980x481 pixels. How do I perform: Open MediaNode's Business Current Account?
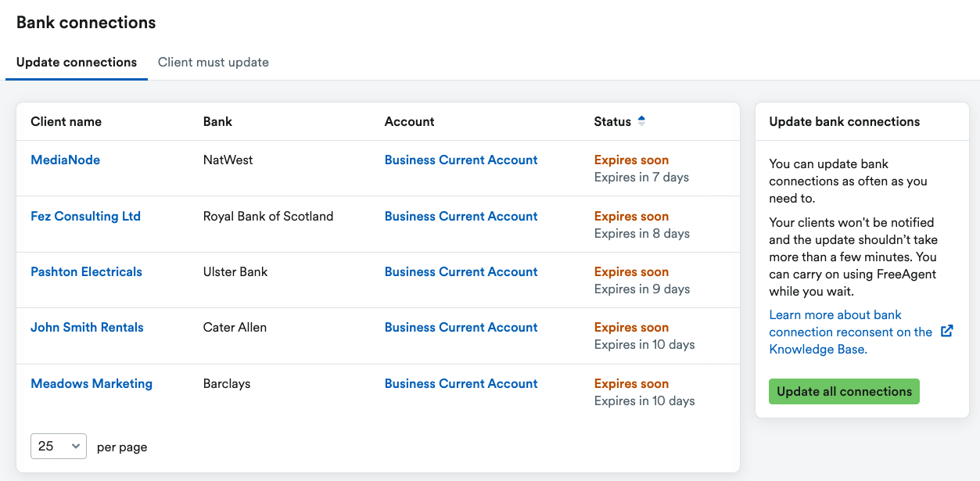[461, 160]
